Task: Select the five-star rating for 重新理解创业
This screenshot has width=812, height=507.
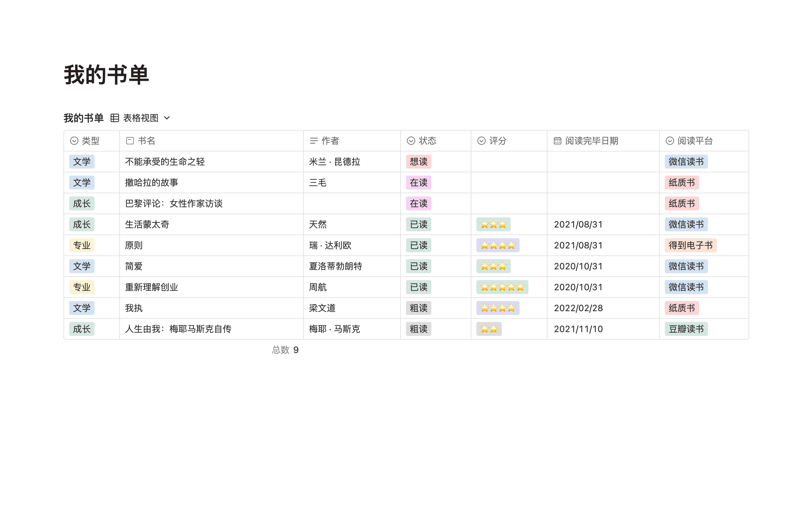Action: (502, 287)
